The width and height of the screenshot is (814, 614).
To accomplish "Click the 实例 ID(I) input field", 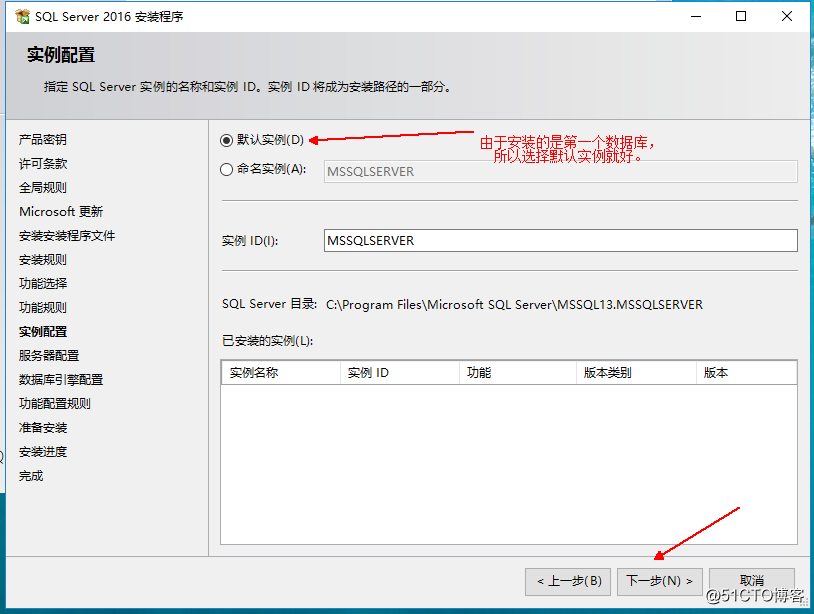I will (561, 241).
